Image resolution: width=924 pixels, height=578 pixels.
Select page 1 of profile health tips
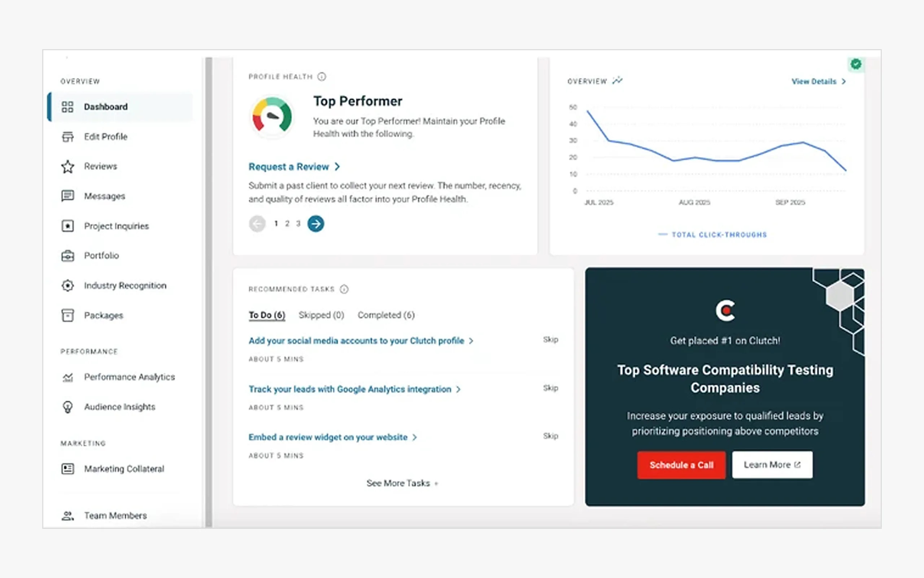click(276, 224)
